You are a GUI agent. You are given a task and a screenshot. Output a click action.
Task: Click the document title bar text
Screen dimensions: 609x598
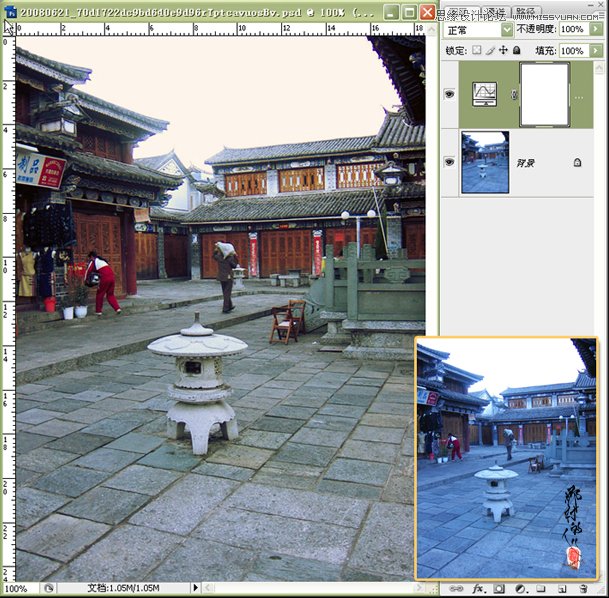[198, 12]
